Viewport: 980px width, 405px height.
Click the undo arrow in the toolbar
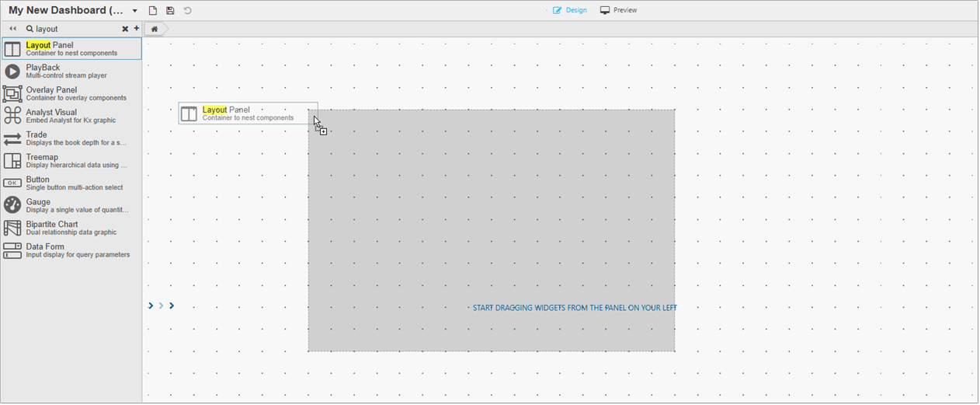click(x=188, y=11)
